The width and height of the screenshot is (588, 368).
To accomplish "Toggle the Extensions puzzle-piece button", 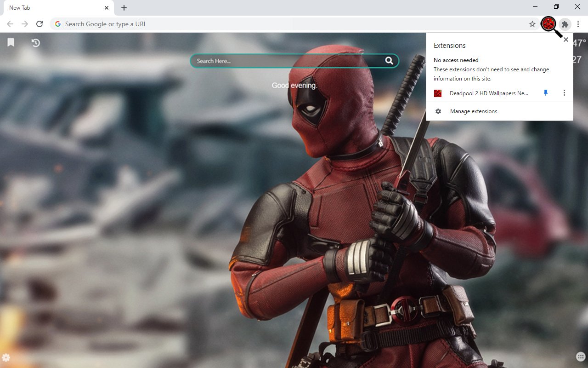I will [x=565, y=24].
